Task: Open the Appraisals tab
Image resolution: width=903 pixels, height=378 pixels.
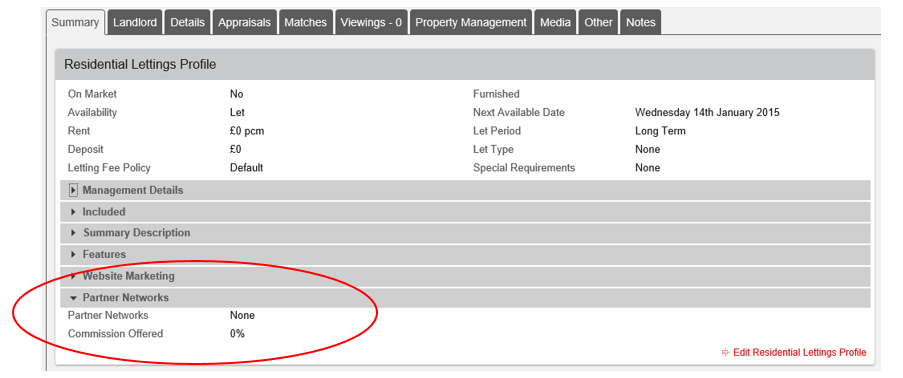Action: [x=245, y=22]
